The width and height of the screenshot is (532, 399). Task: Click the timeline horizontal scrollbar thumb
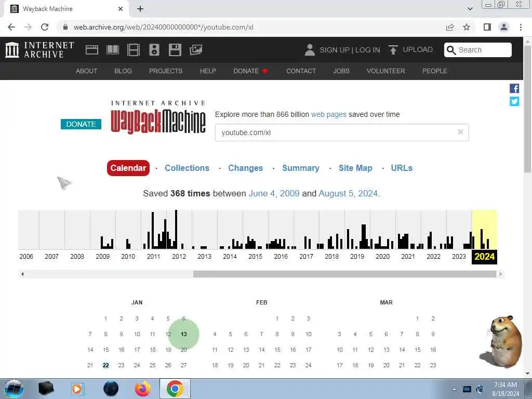tap(344, 274)
